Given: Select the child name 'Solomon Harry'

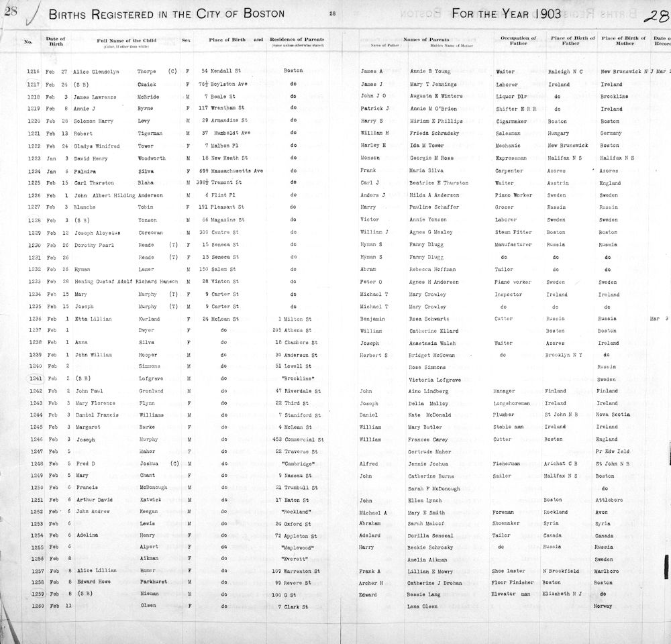Looking at the screenshot, I should [x=93, y=121].
